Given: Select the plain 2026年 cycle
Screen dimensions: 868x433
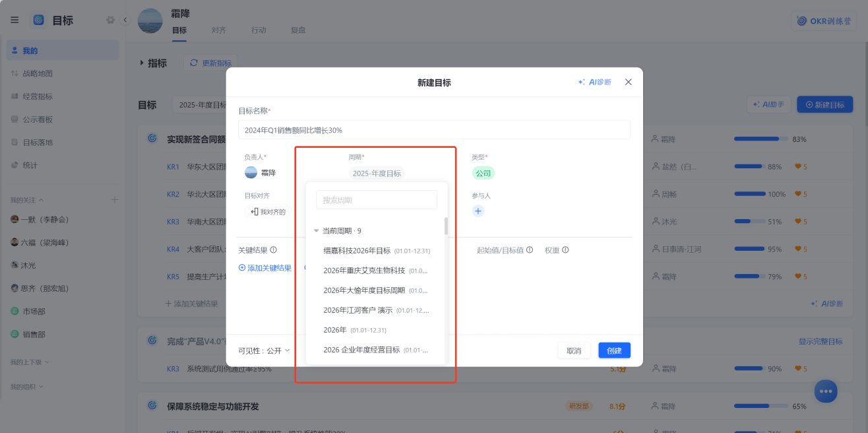Looking at the screenshot, I should point(377,330).
